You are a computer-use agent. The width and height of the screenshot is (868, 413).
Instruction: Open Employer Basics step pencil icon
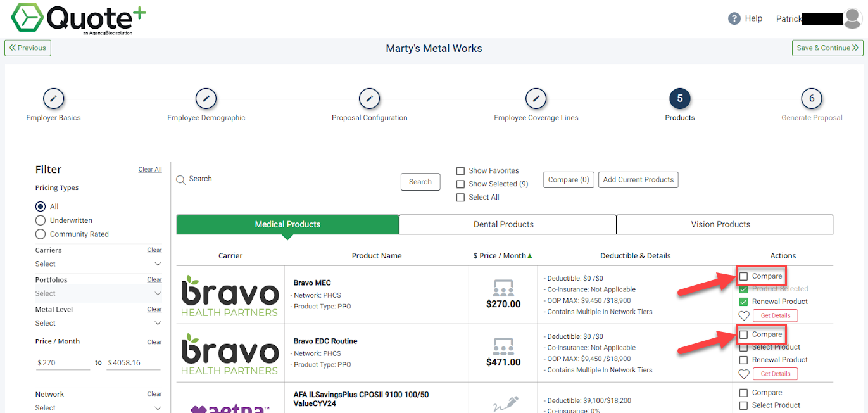[53, 99]
